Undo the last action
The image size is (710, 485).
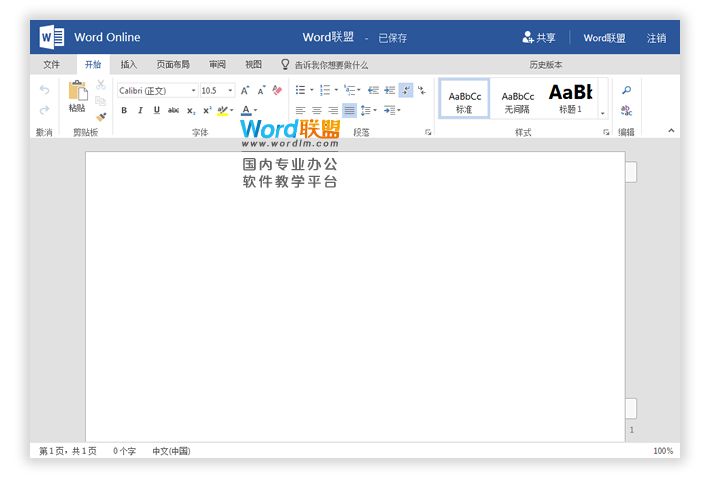click(x=44, y=90)
